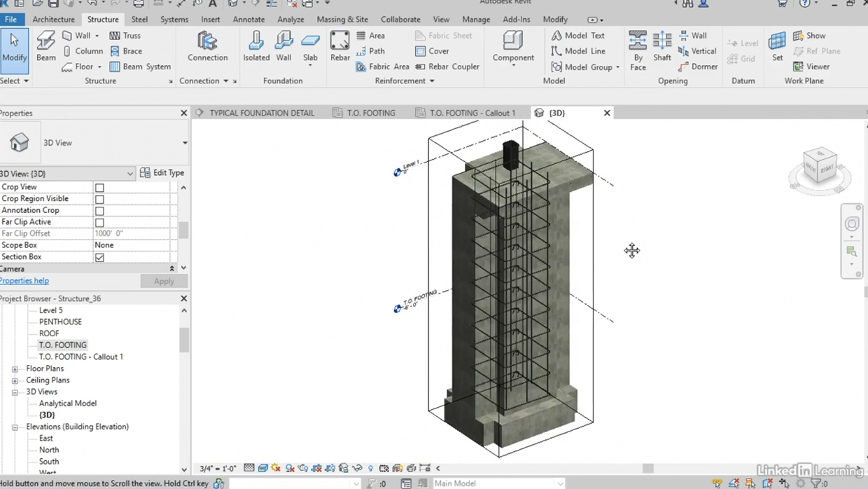Toggle the Crop Region Visible checkbox
The width and height of the screenshot is (868, 489).
click(x=99, y=199)
